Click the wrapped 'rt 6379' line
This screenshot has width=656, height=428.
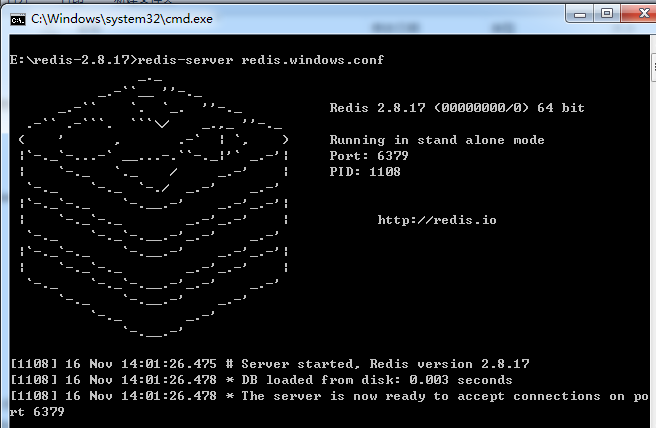point(37,412)
